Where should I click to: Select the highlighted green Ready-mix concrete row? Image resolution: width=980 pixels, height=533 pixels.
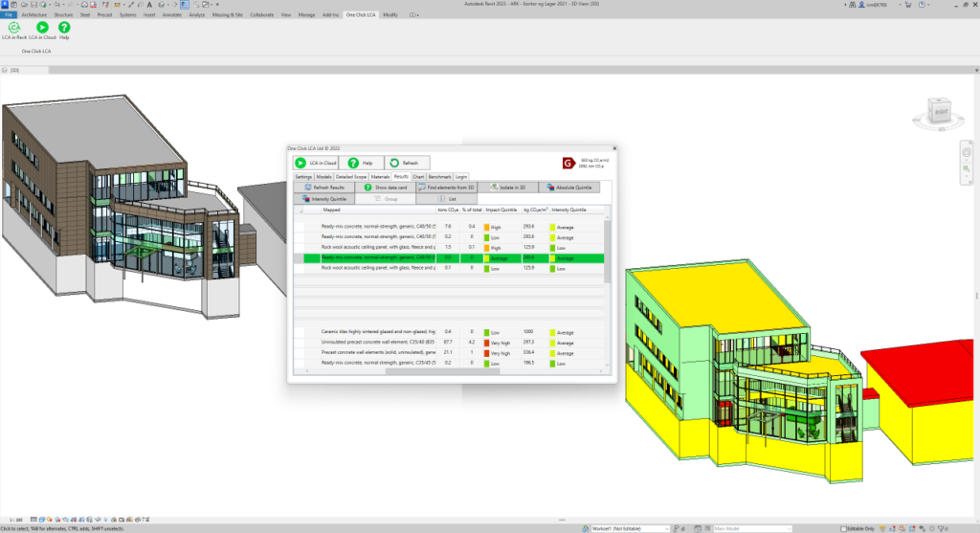[x=383, y=258]
